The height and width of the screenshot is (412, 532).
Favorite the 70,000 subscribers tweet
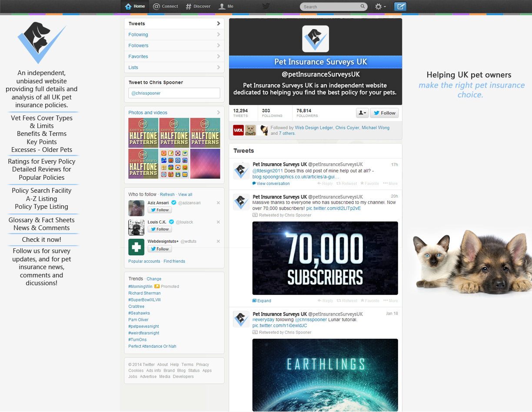tap(370, 301)
